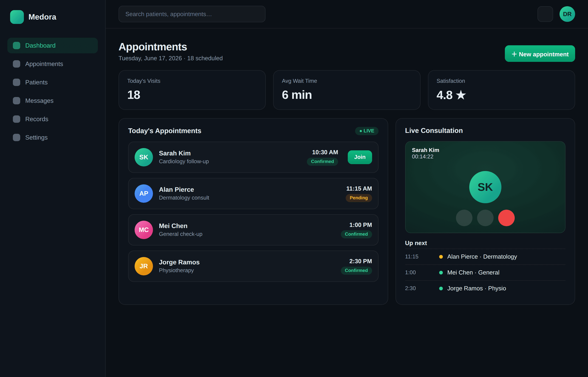Viewport: 588px width, 377px height.
Task: Go to Appointments in the sidebar
Action: click(53, 64)
